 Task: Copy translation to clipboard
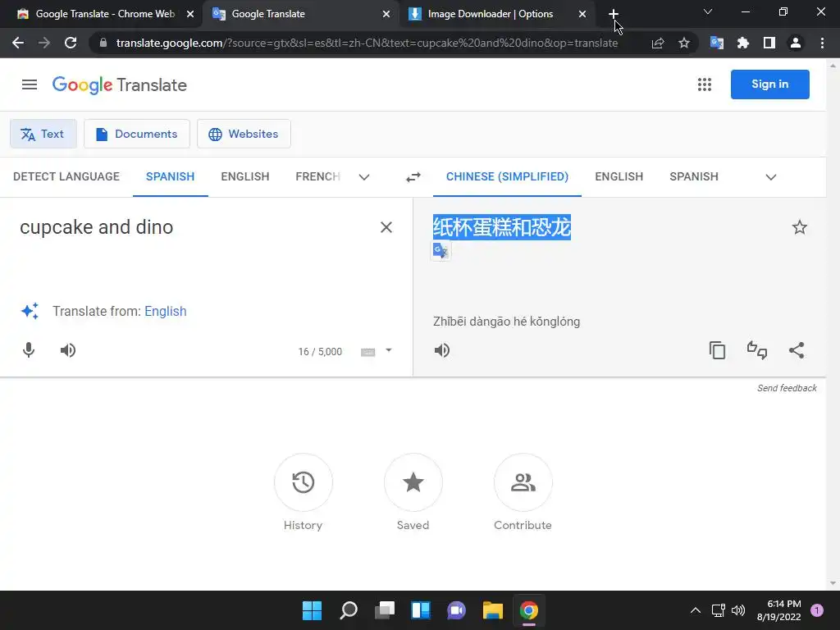point(717,350)
